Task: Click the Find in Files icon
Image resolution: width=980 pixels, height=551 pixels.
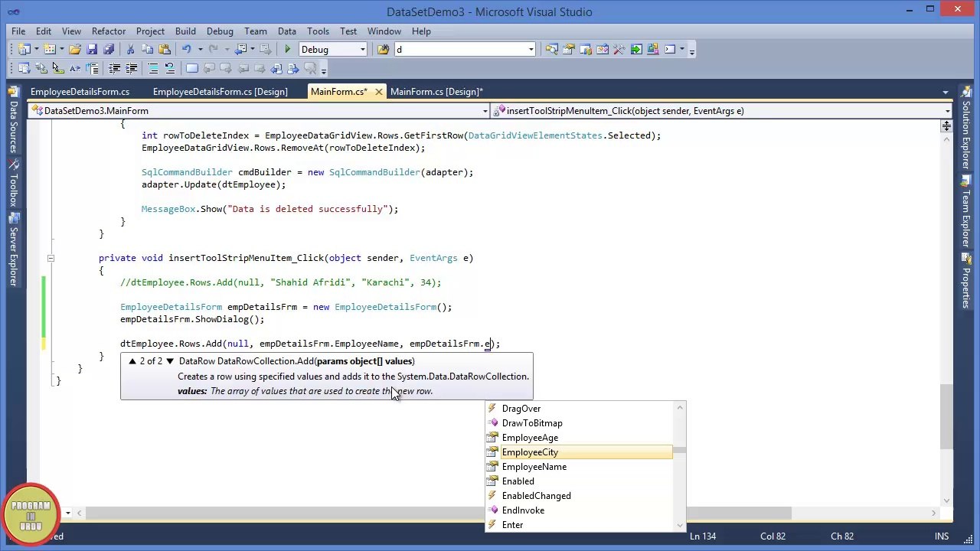Action: click(x=383, y=50)
